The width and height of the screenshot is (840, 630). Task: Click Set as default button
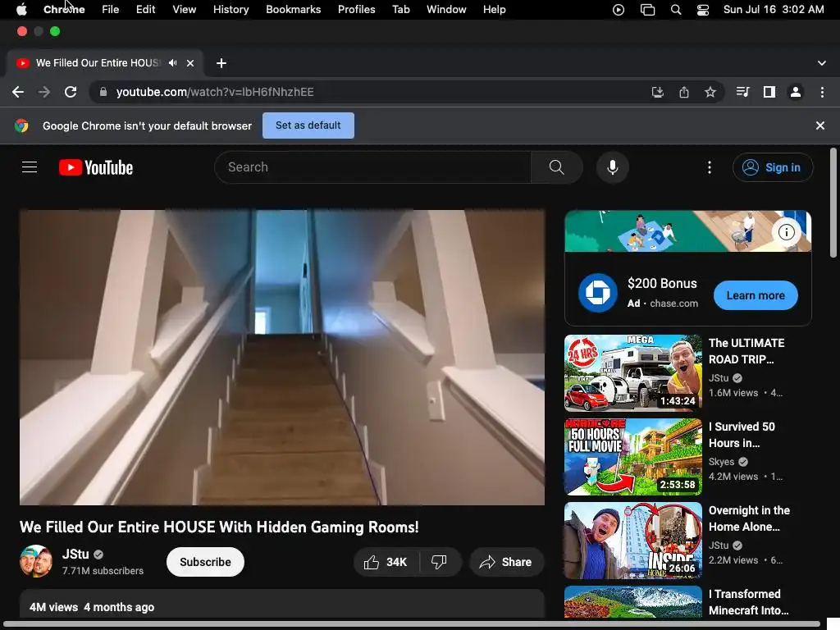click(308, 126)
